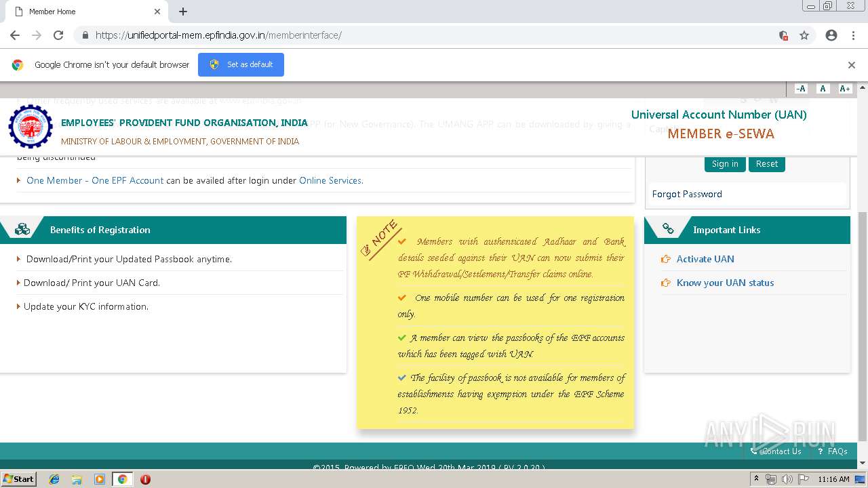Image resolution: width=868 pixels, height=488 pixels.
Task: Open the Windows Start button
Action: point(18,479)
